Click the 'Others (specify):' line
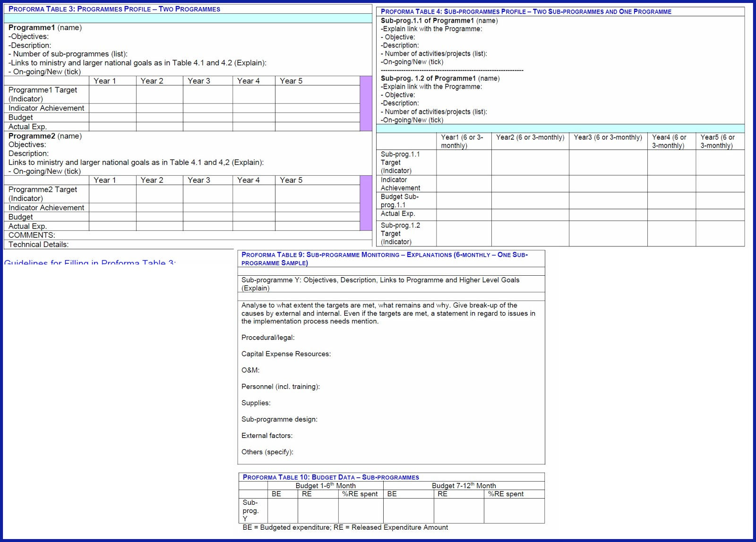Screen dimensions: 756x542 pyautogui.click(x=267, y=452)
